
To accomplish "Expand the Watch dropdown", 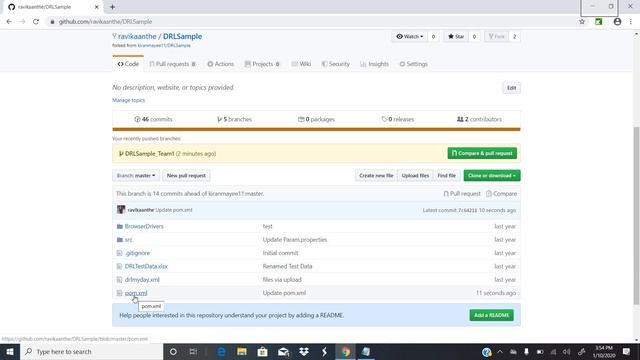I will click(410, 36).
